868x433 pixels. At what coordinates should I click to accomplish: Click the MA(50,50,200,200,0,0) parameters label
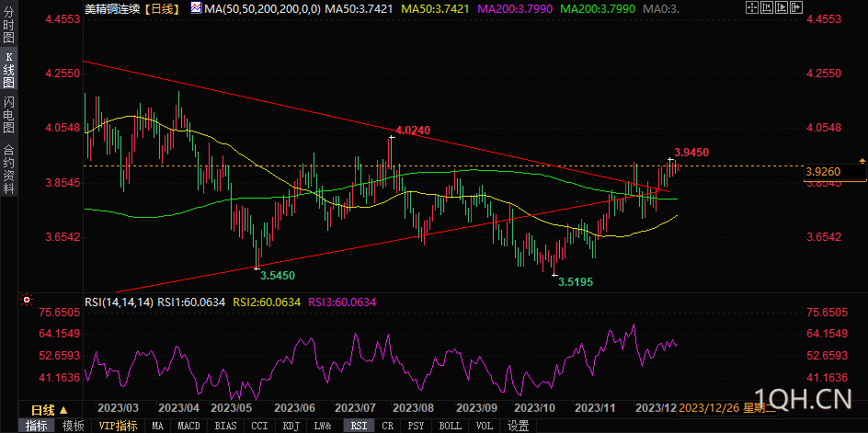pos(262,8)
